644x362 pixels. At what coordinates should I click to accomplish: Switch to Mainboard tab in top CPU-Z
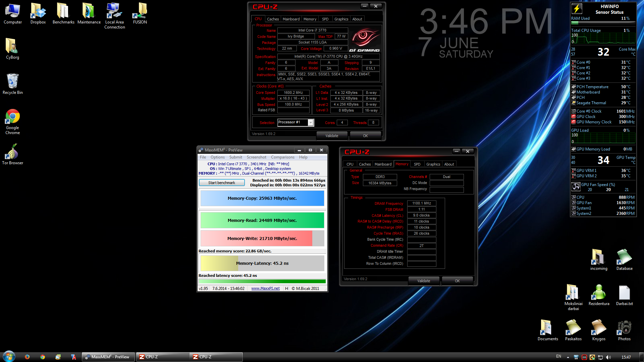(x=291, y=19)
